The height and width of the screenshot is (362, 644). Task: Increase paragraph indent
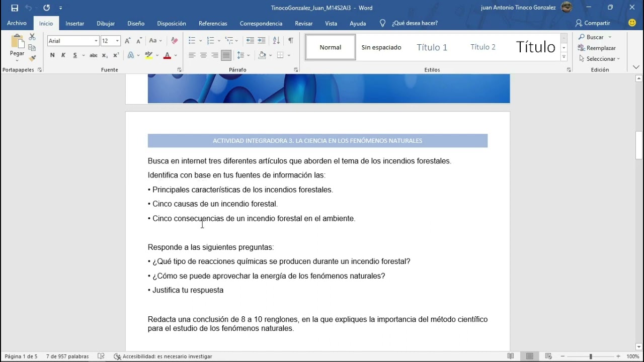262,41
